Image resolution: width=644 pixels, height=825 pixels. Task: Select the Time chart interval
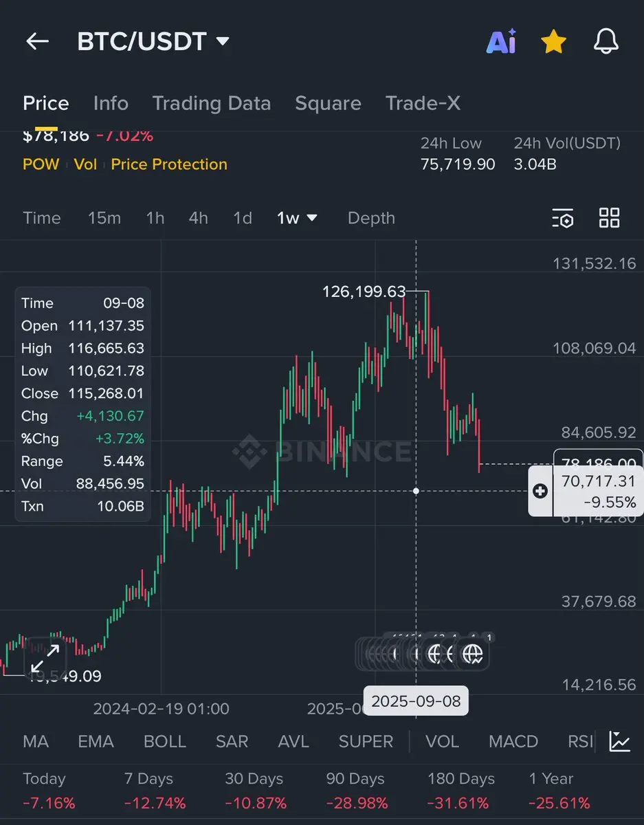pos(42,218)
